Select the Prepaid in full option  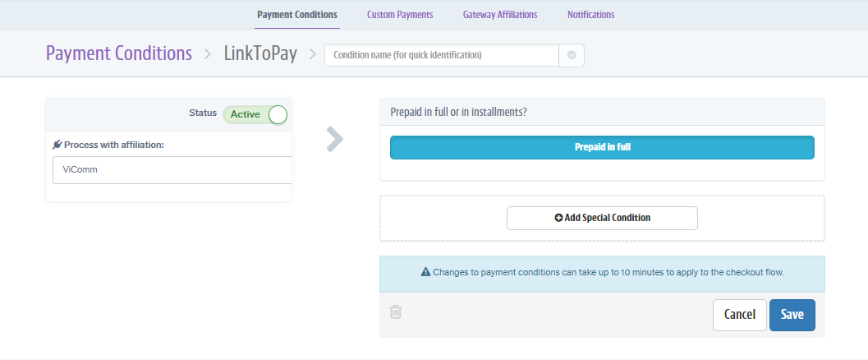(601, 147)
